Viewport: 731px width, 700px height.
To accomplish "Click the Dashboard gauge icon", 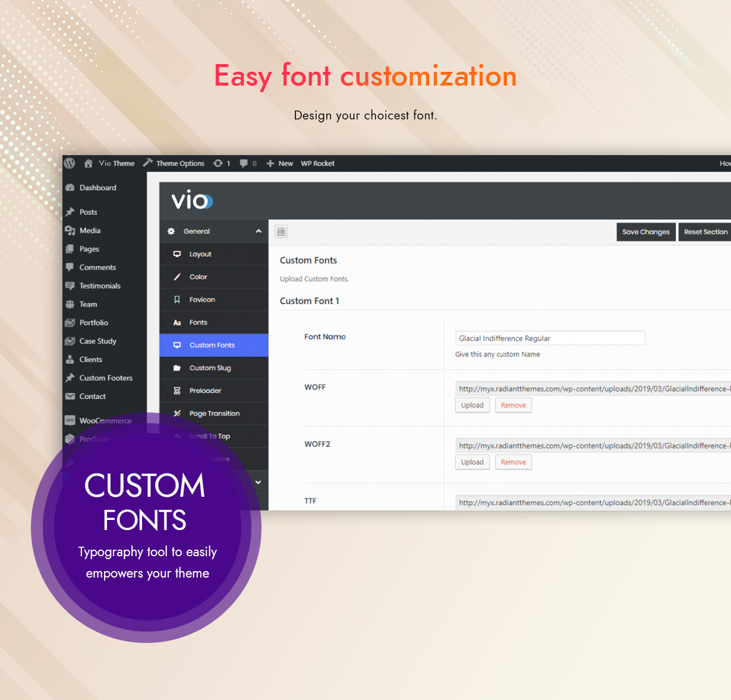I will (70, 188).
